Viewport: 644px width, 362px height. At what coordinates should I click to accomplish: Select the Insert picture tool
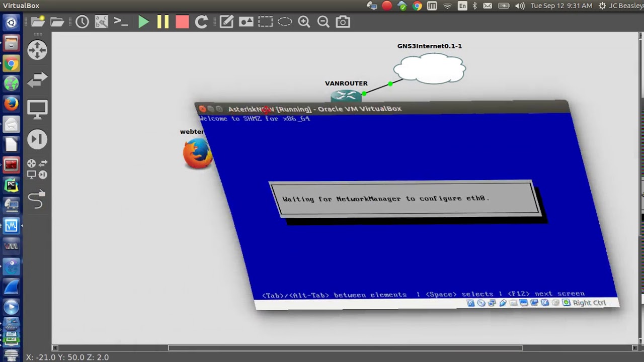tap(246, 22)
